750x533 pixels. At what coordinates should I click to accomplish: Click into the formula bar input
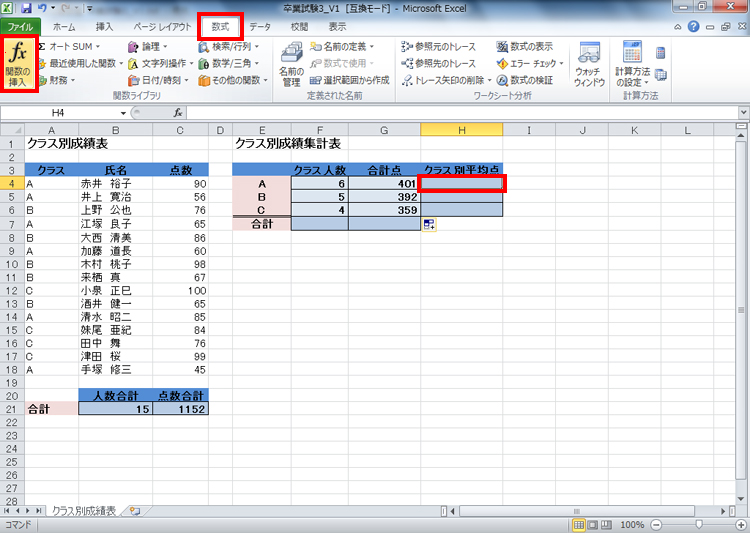click(462, 113)
